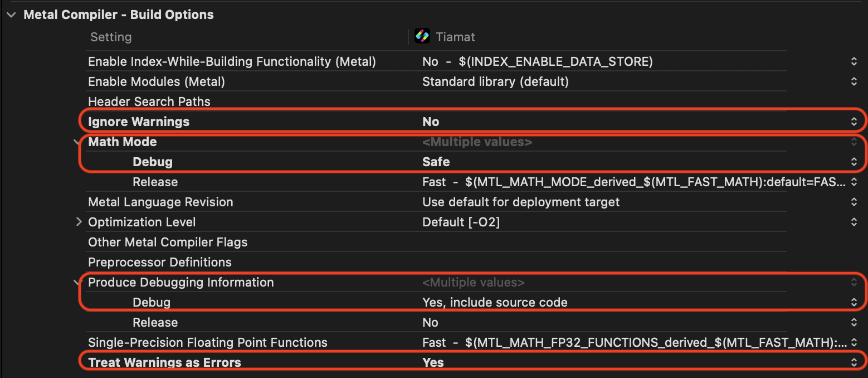Select the Header Search Paths setting row
868x378 pixels.
pos(149,101)
